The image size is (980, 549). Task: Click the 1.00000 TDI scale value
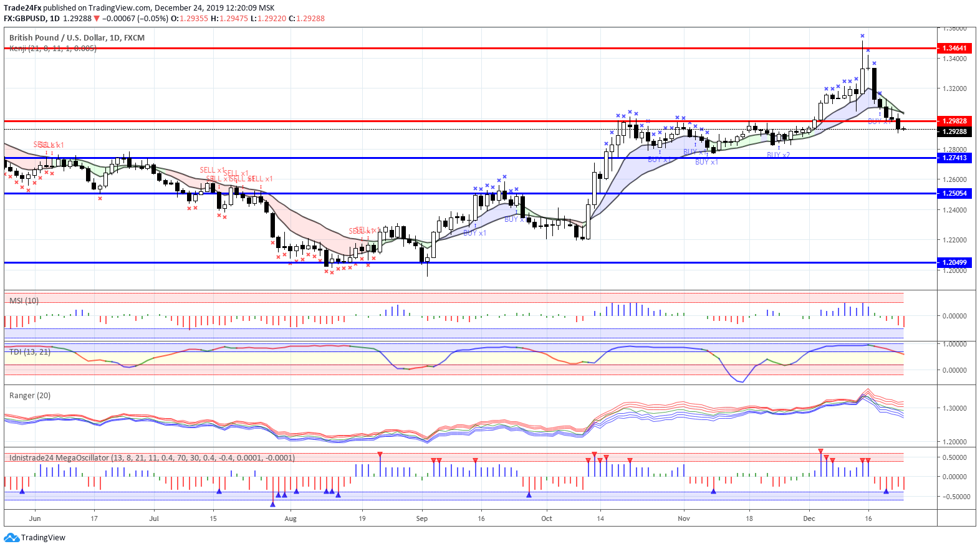tap(955, 344)
